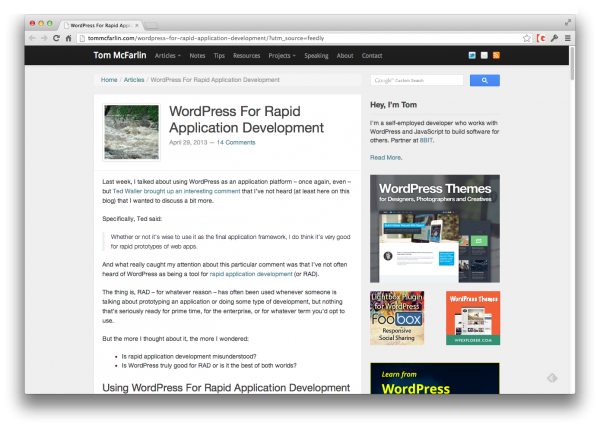Click the April 29, 2013 post date
600x428 pixels.
pos(188,142)
